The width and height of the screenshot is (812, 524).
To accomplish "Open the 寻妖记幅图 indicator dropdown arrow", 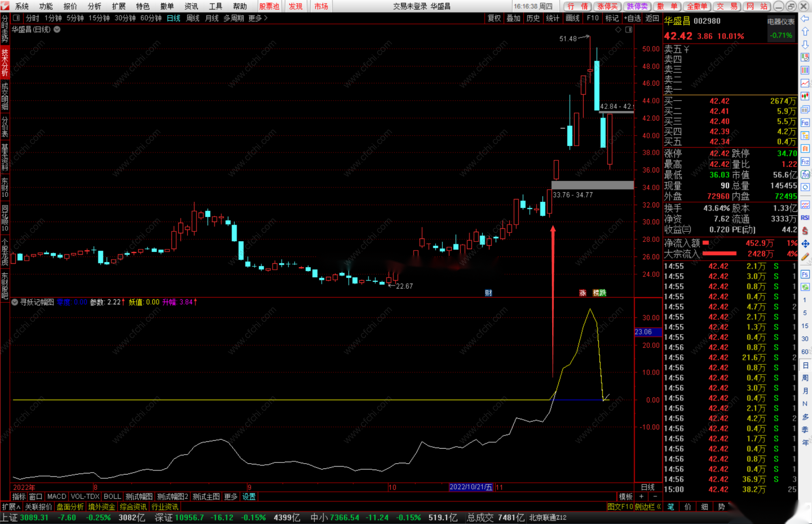I will pos(15,302).
